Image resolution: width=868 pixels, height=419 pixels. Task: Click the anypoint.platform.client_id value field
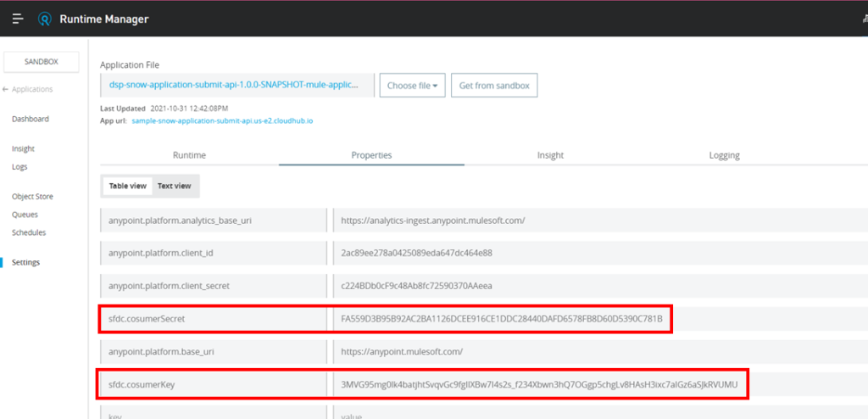(593, 253)
